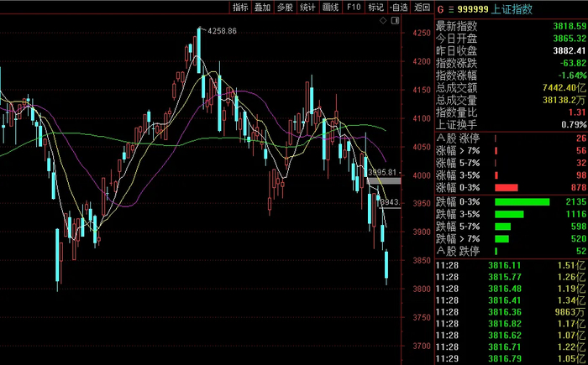Image resolution: width=588 pixels, height=365 pixels.
Task: Open the 指标 indicators menu
Action: 240,7
